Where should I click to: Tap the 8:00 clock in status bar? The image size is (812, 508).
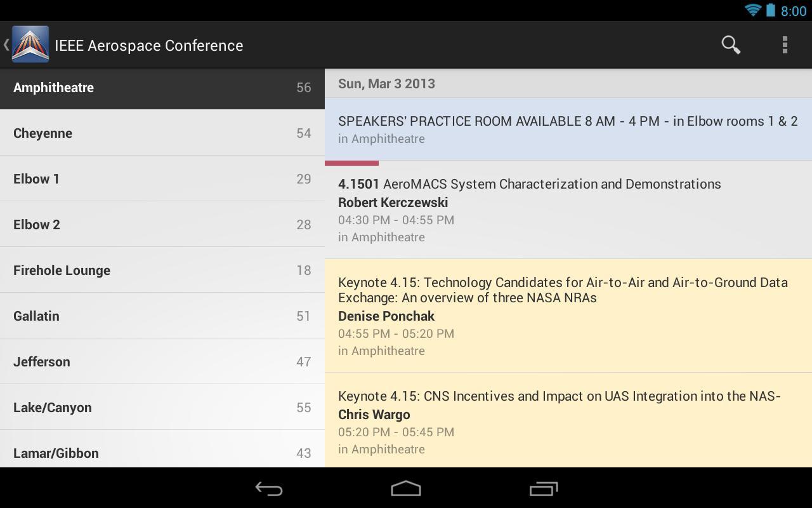click(794, 11)
